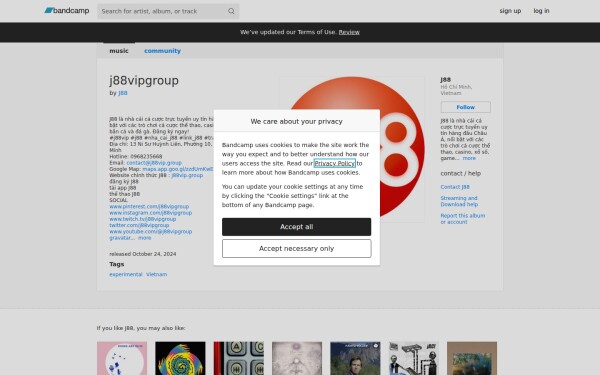Image resolution: width=600 pixels, height=375 pixels.
Task: Click the sidebar J88 artist name
Action: pyautogui.click(x=445, y=80)
